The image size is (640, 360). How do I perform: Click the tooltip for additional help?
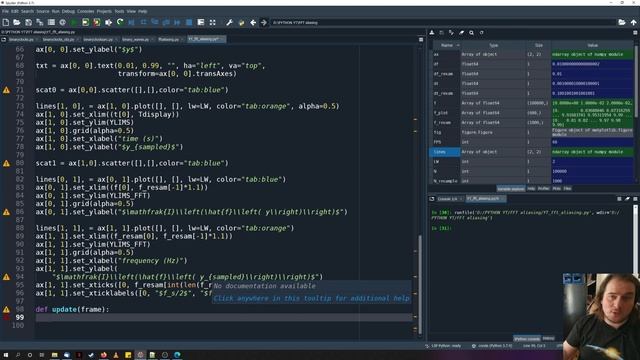point(311,298)
